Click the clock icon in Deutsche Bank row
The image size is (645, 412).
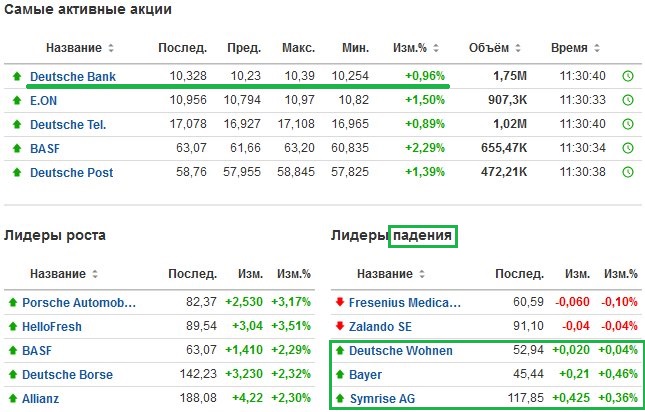(x=628, y=76)
